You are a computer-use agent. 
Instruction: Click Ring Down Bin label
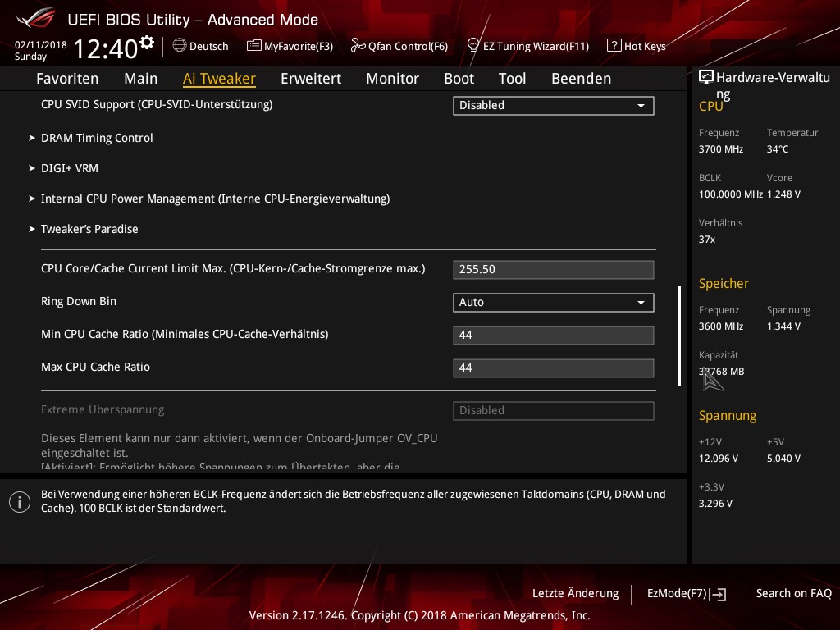(x=79, y=302)
